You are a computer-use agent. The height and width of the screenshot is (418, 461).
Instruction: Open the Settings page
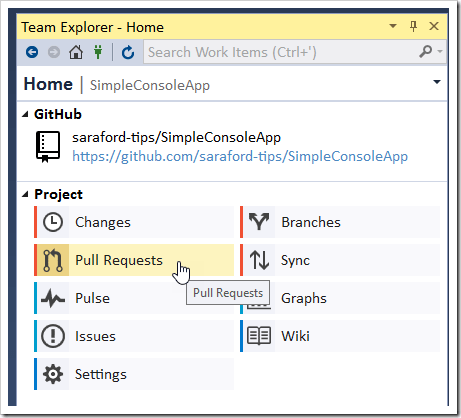point(134,374)
